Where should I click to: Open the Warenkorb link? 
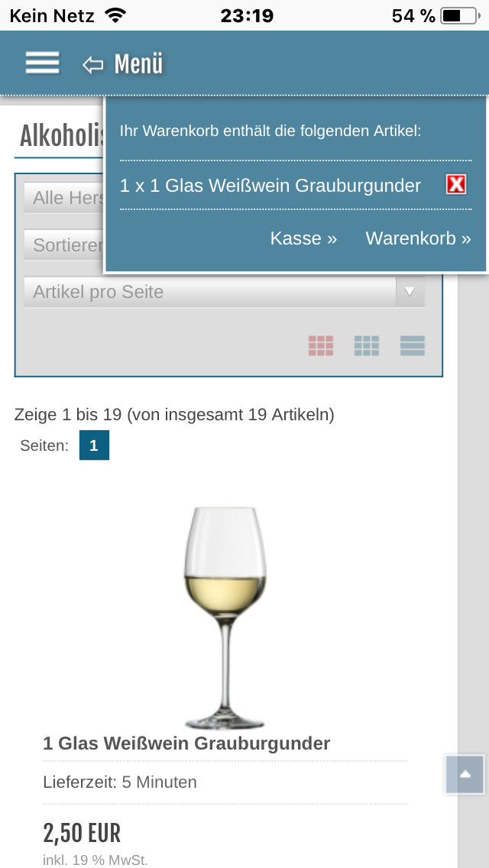(x=418, y=238)
